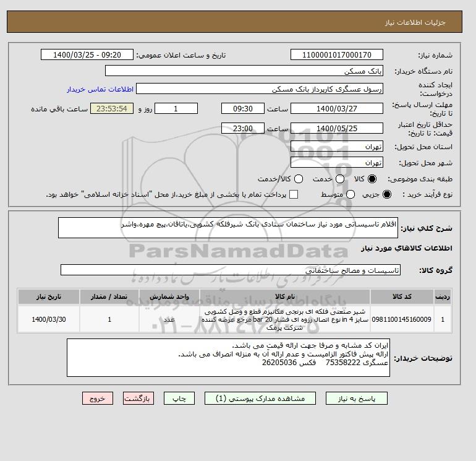This screenshot has height=461, width=476.
Task: Click the خروج exit button
Action: click(98, 399)
